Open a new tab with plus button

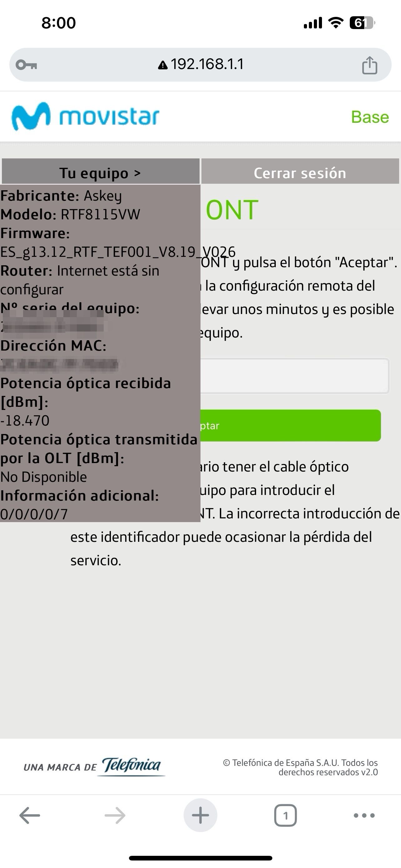pyautogui.click(x=200, y=815)
